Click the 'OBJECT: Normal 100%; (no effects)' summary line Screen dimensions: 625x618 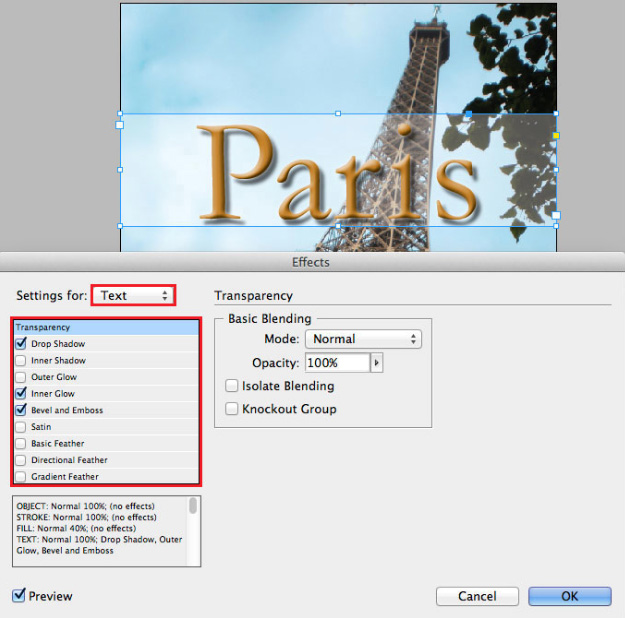pyautogui.click(x=86, y=506)
